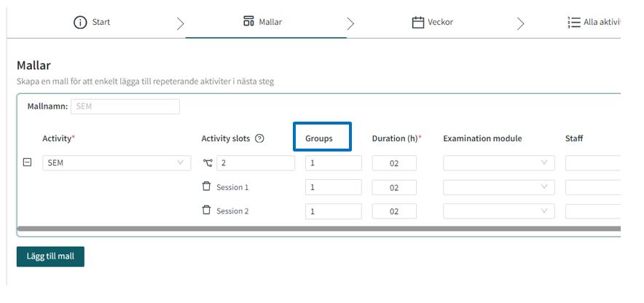Collapse the SEM activity row
Viewport: 644px width, 303px height.
pos(28,163)
